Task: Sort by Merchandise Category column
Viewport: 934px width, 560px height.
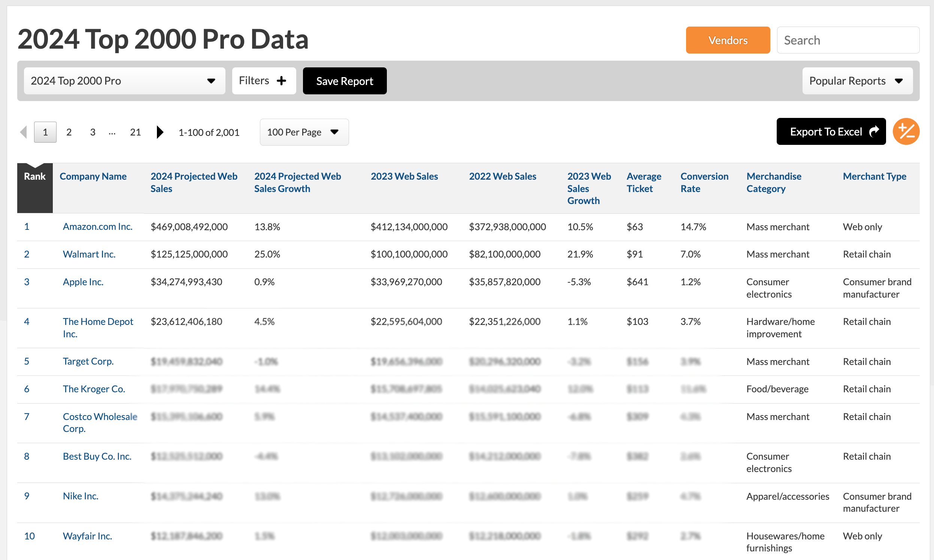Action: point(774,182)
